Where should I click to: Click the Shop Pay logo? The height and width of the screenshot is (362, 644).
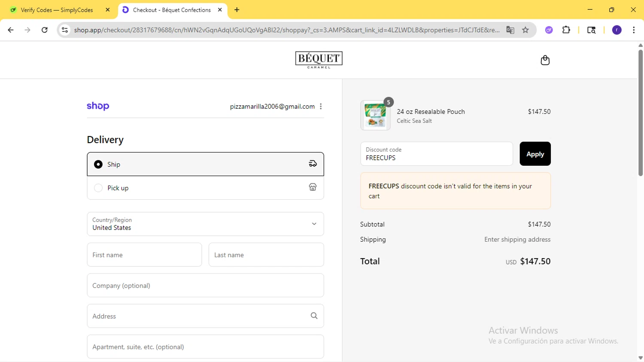[98, 106]
